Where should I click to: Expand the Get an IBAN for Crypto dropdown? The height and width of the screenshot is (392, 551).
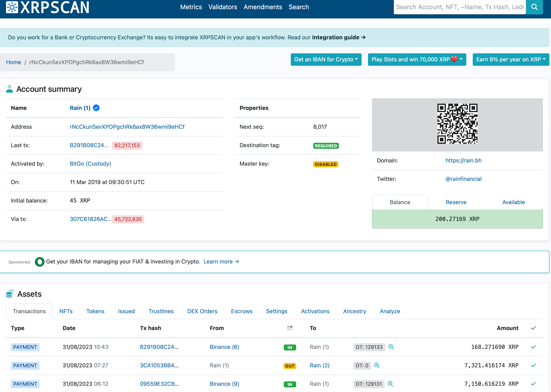(x=326, y=59)
